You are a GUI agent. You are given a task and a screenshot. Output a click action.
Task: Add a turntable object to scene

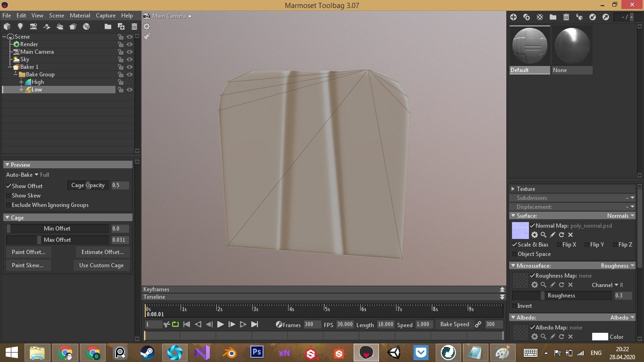click(x=86, y=26)
